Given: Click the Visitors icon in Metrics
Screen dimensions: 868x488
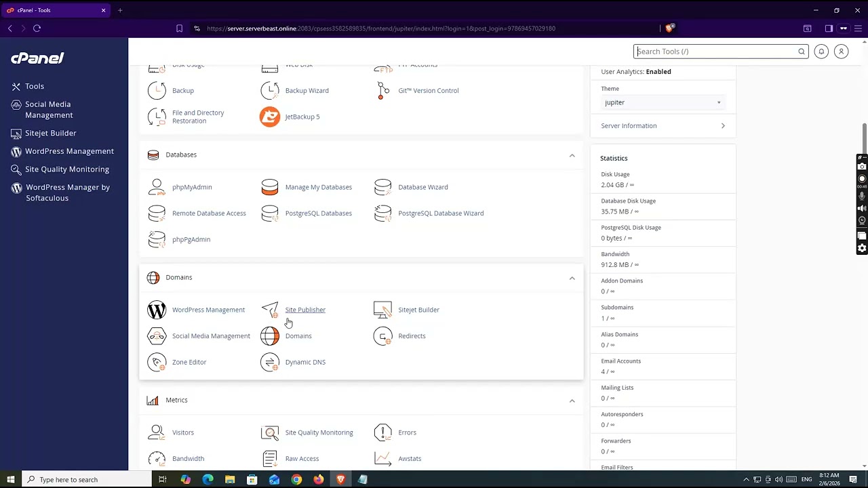Looking at the screenshot, I should click(157, 432).
